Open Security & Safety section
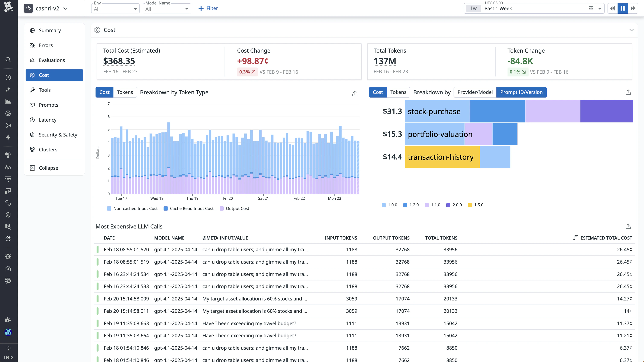 pos(58,135)
